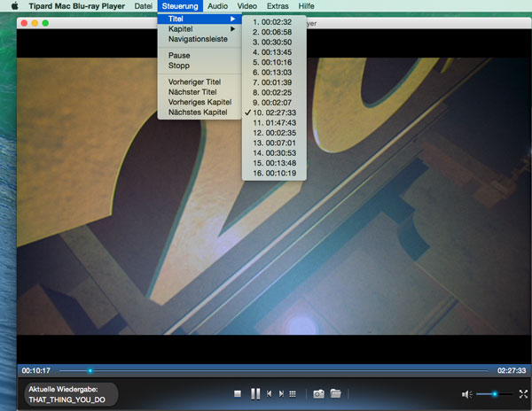Choose Navigationsleiste from the menu

(x=199, y=39)
